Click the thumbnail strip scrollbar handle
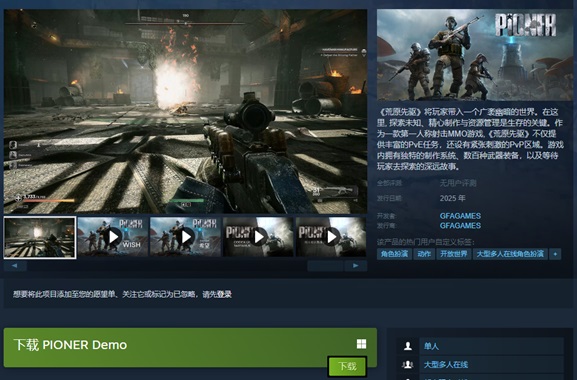Viewport: 577px width, 380px height. (325, 266)
